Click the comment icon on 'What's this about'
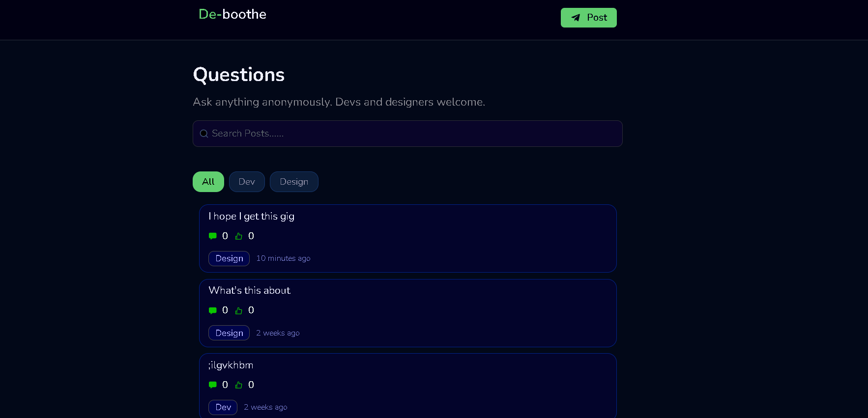 point(213,310)
